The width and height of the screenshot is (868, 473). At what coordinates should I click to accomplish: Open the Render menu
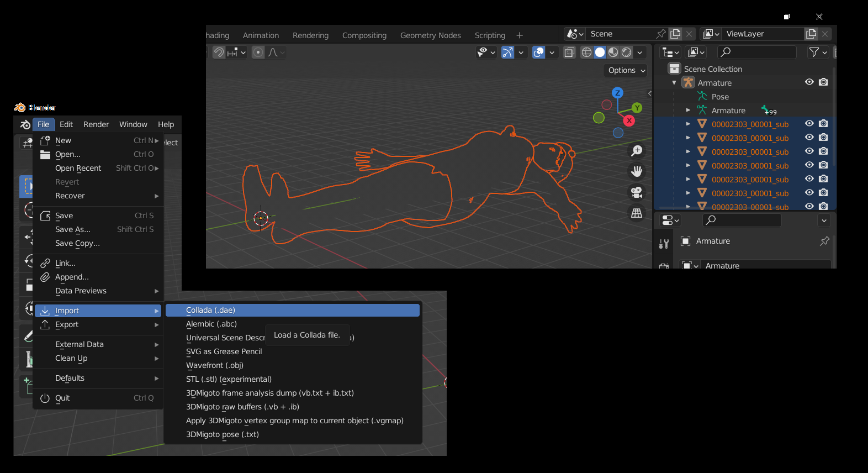point(96,124)
